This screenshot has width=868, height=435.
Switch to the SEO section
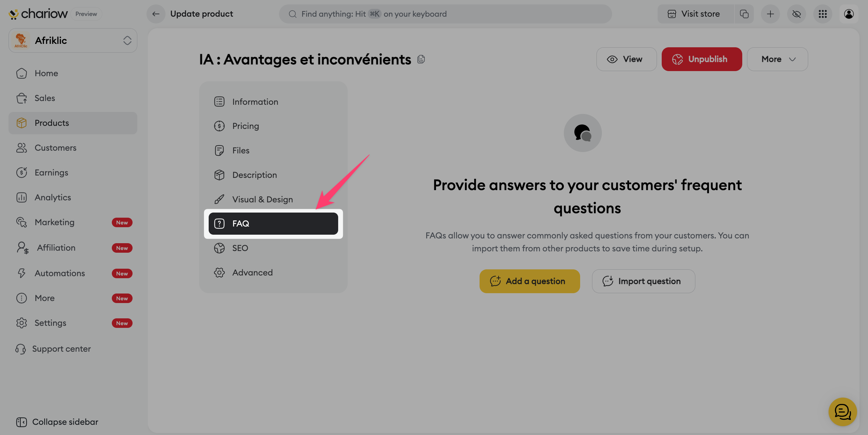coord(240,248)
